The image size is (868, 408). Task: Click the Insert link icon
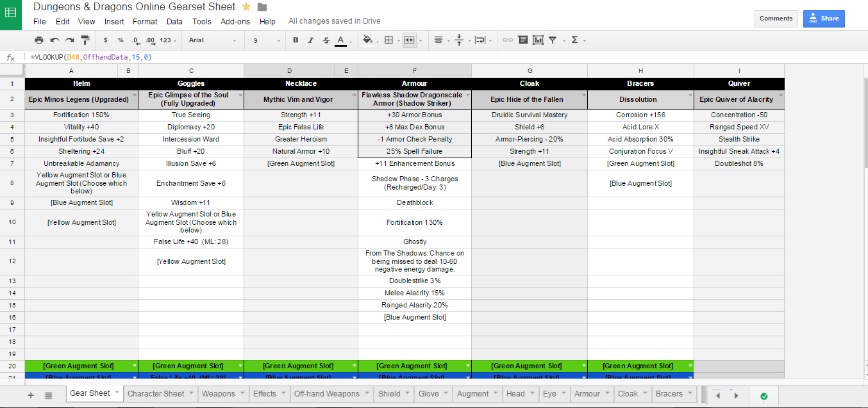click(x=508, y=40)
